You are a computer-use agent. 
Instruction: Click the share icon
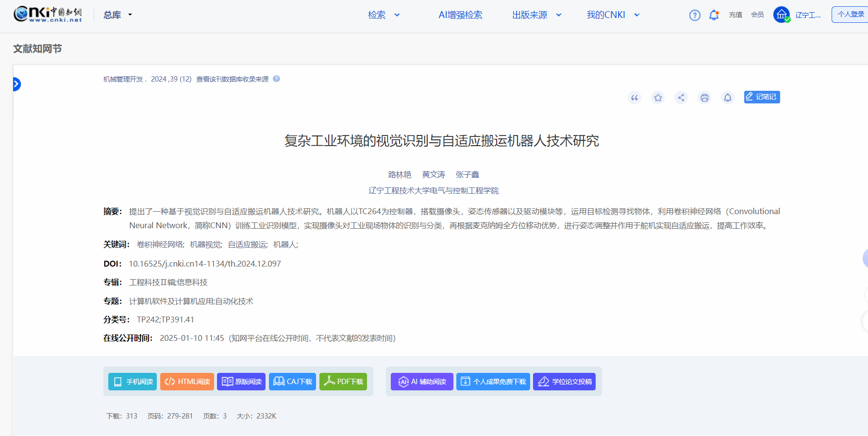[681, 98]
